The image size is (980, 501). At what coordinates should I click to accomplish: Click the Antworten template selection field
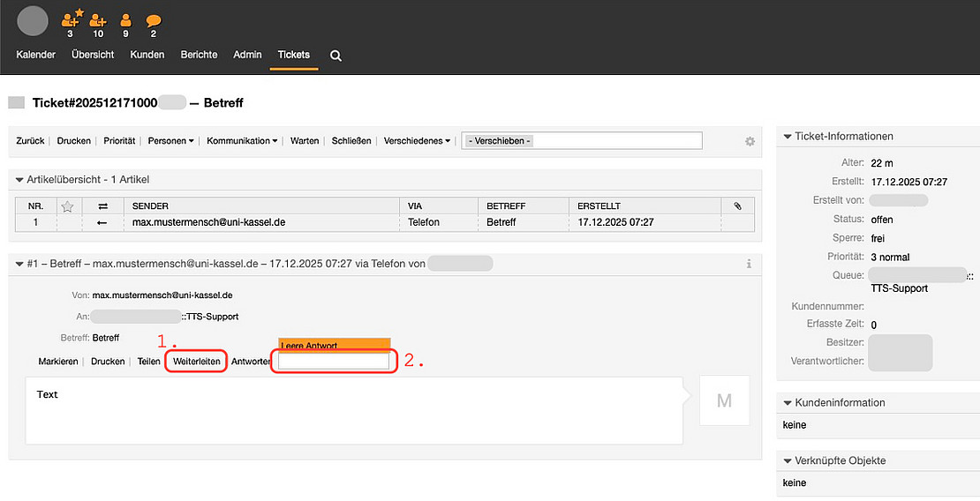(333, 362)
